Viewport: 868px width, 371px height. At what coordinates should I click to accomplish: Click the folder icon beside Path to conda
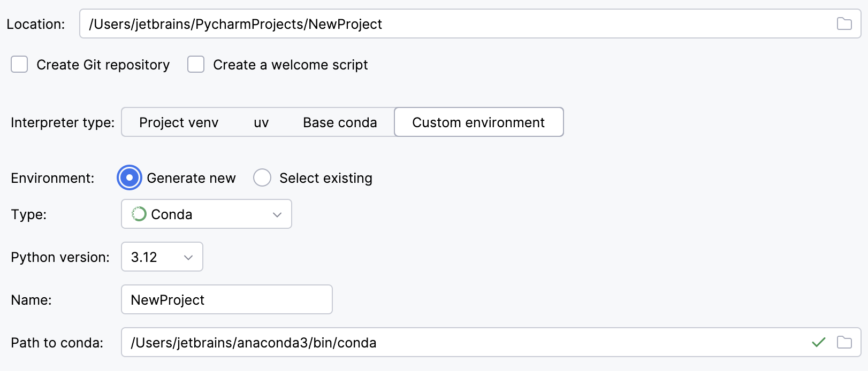point(846,343)
